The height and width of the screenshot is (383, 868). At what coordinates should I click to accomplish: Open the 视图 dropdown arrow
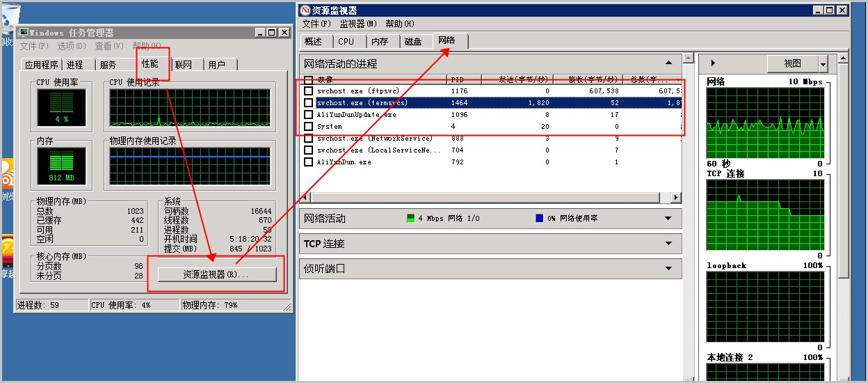823,63
